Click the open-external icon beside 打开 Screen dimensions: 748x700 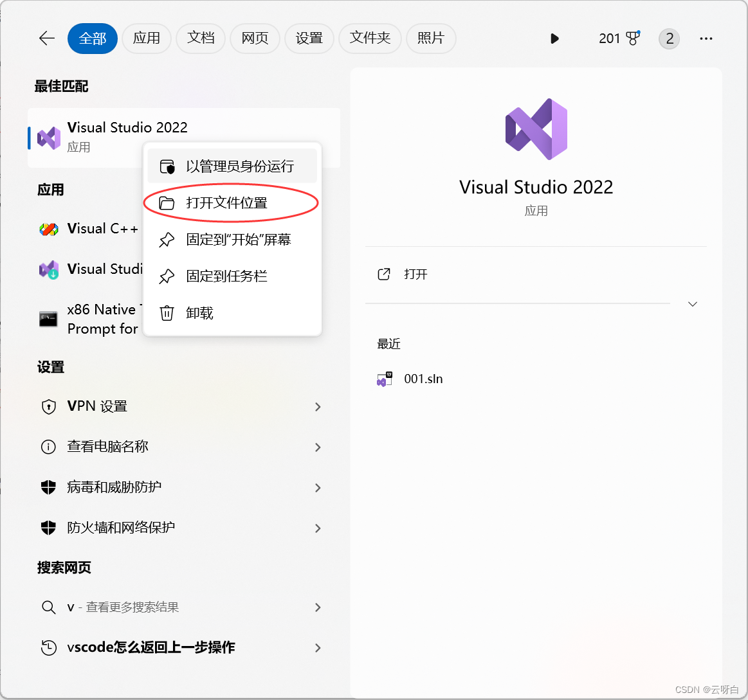384,274
